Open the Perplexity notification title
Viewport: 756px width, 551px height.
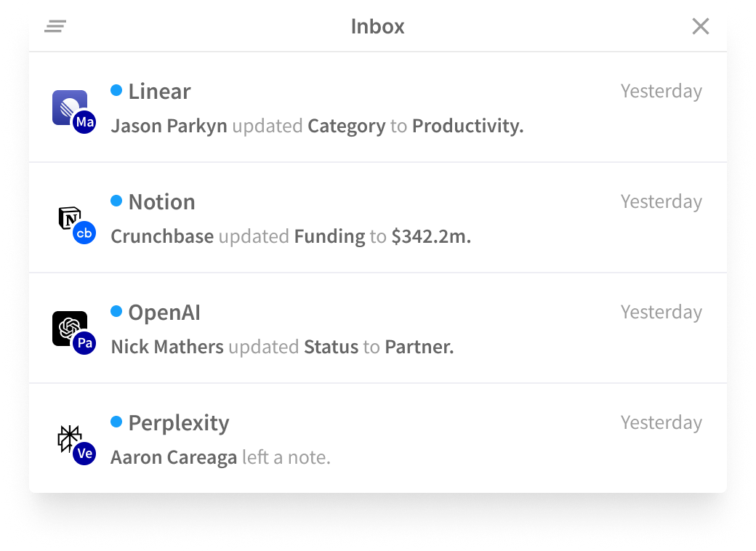(179, 423)
